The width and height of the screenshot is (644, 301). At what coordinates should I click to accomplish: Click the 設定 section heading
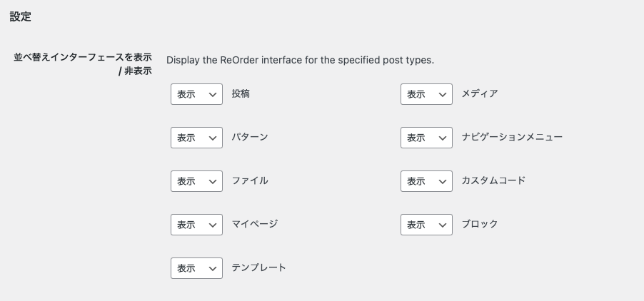[x=20, y=17]
